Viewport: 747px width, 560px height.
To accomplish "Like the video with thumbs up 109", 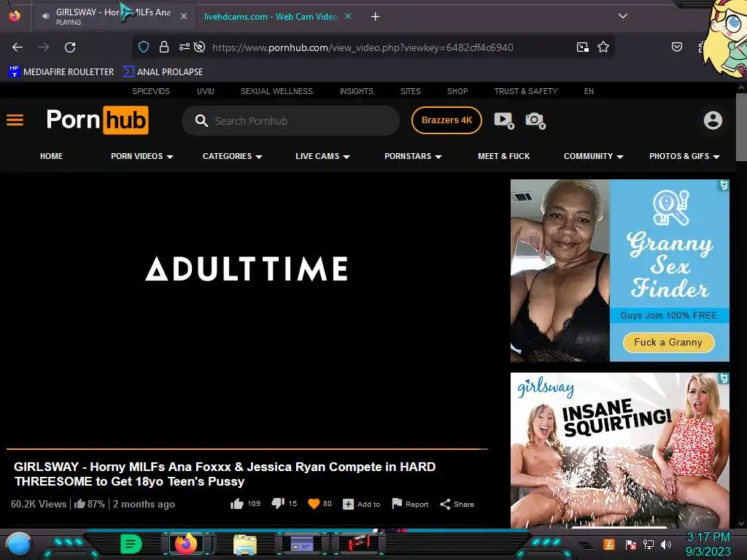I will pyautogui.click(x=245, y=504).
